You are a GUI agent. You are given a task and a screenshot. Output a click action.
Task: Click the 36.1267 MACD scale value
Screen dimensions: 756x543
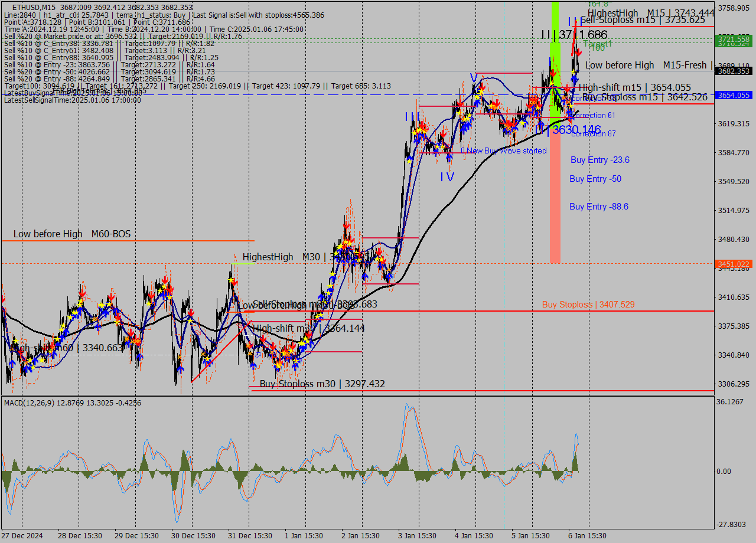730,402
